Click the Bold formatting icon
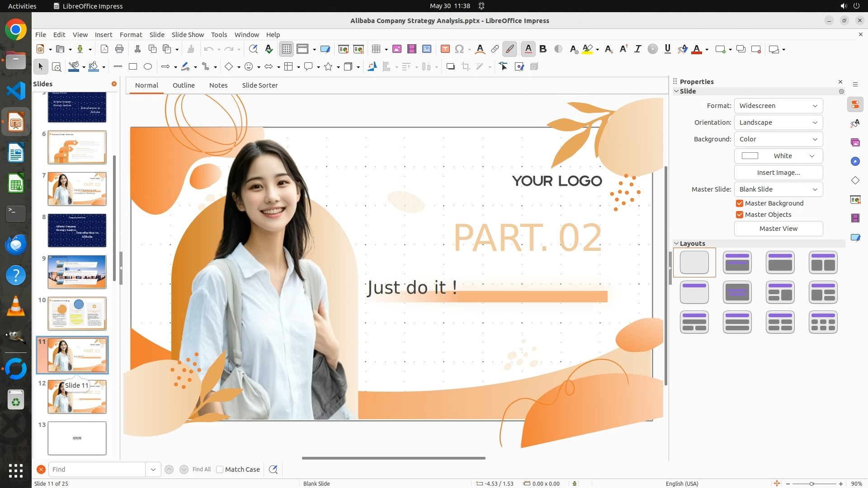 click(x=543, y=49)
